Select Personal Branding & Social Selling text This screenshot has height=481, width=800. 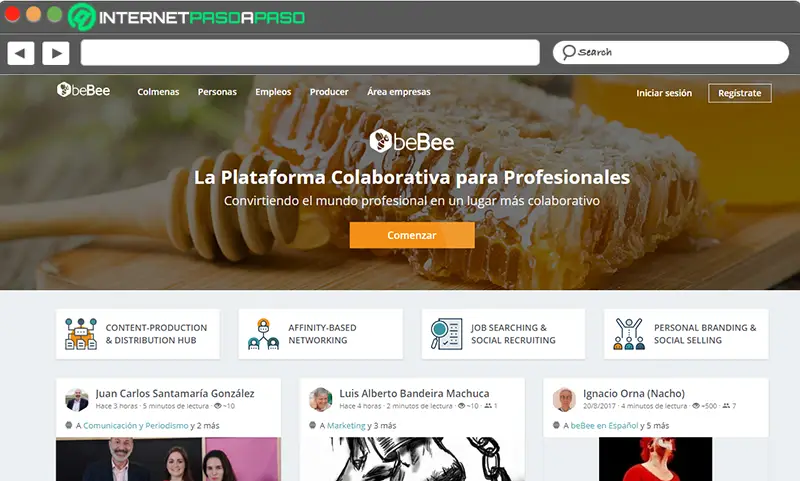coord(705,334)
